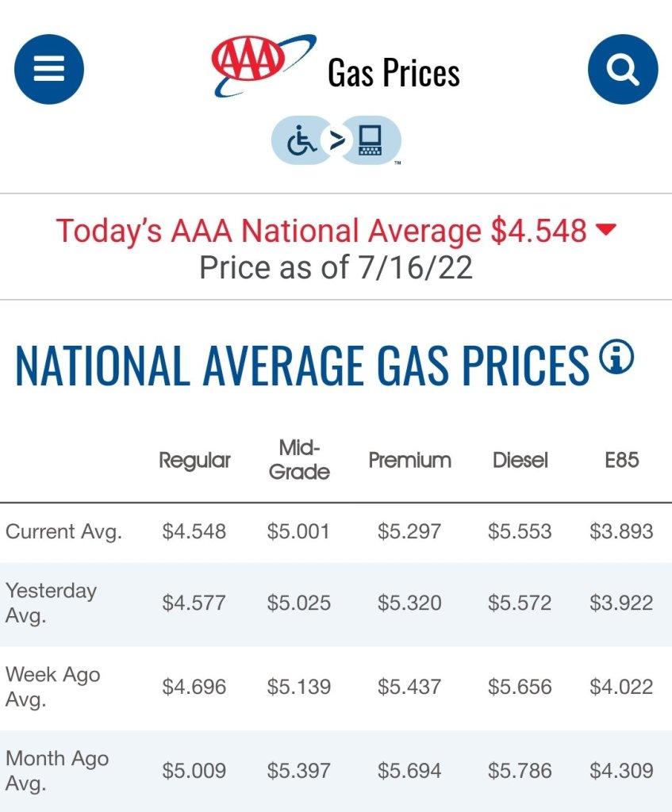672x812 pixels.
Task: Click the Yesterday Avg. row label
Action: pyautogui.click(x=51, y=603)
